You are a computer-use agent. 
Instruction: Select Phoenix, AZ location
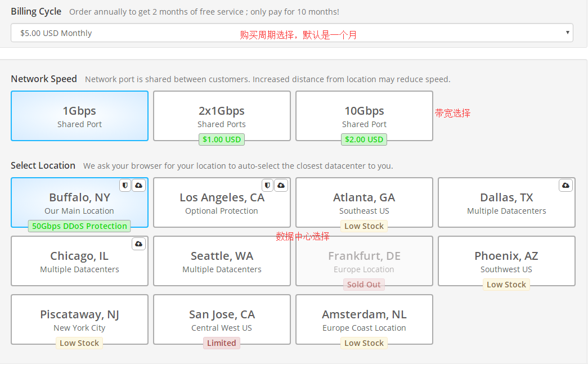(506, 261)
